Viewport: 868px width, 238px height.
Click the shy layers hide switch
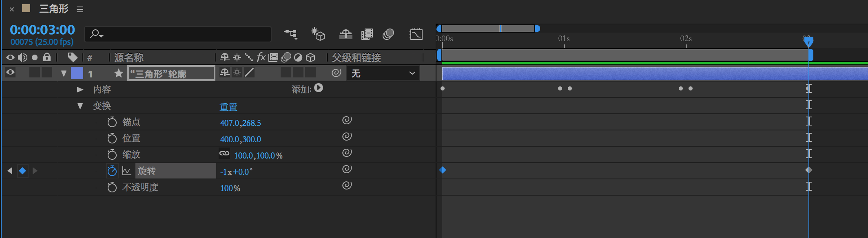pos(345,34)
